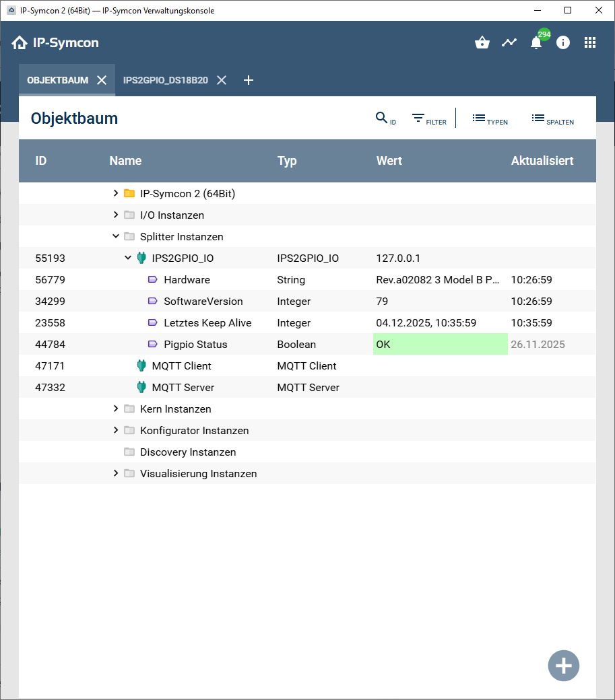Close the Objektbaum tab

coord(102,80)
